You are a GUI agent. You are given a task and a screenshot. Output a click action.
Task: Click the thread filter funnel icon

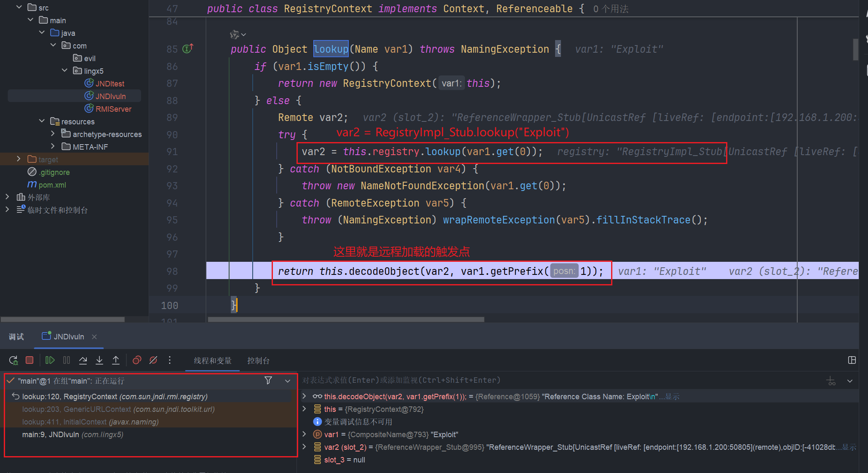point(268,381)
